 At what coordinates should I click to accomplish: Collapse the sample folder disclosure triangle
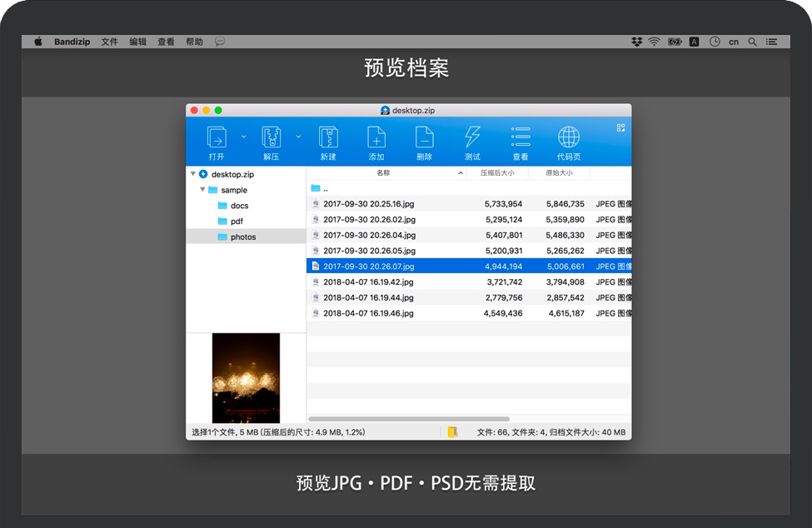(203, 189)
